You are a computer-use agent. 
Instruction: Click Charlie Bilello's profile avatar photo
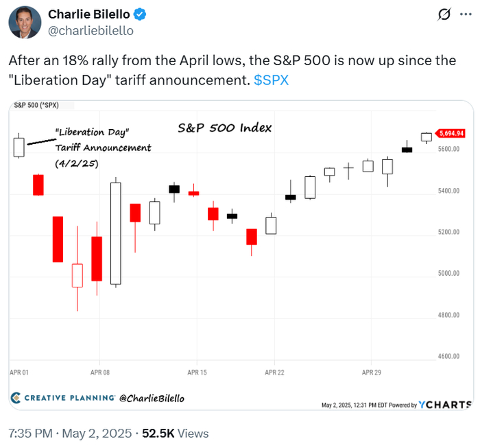[x=24, y=22]
